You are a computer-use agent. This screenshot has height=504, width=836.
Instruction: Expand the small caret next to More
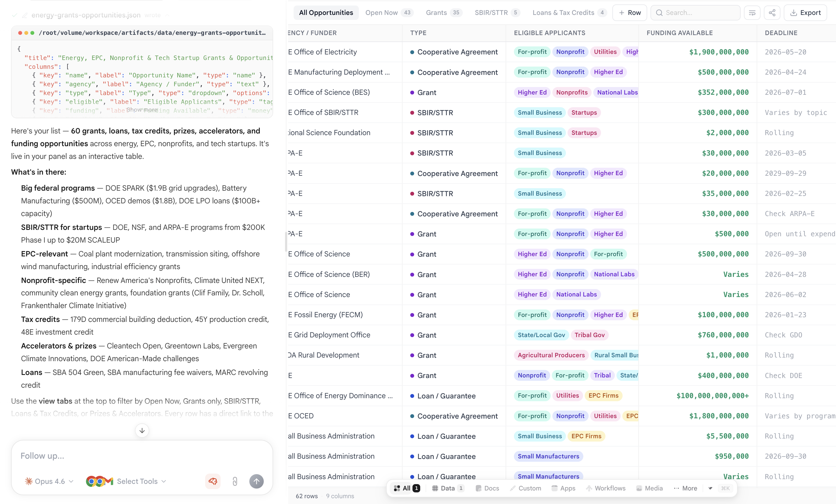coord(710,488)
